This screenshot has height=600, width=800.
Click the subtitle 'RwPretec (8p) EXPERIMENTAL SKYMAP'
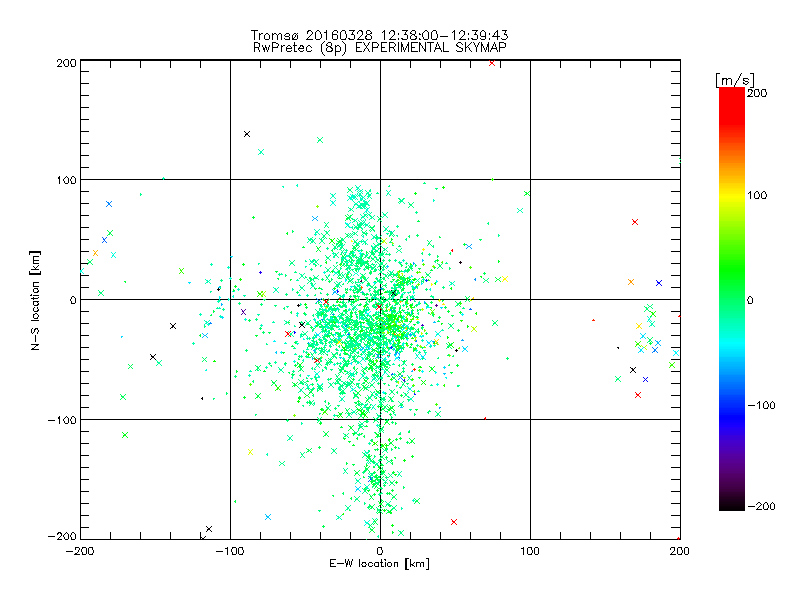pyautogui.click(x=380, y=47)
